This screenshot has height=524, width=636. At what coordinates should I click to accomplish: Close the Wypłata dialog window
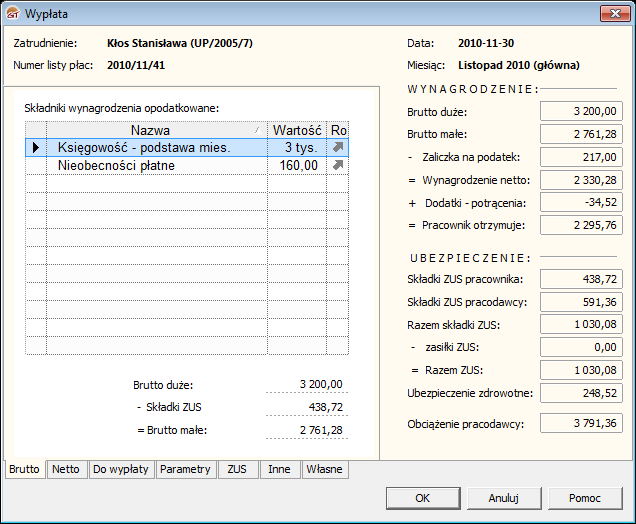tap(612, 13)
